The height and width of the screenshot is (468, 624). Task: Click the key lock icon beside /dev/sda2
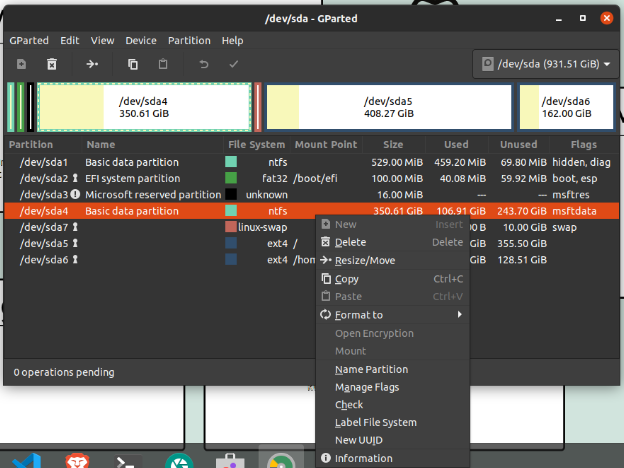[75, 178]
